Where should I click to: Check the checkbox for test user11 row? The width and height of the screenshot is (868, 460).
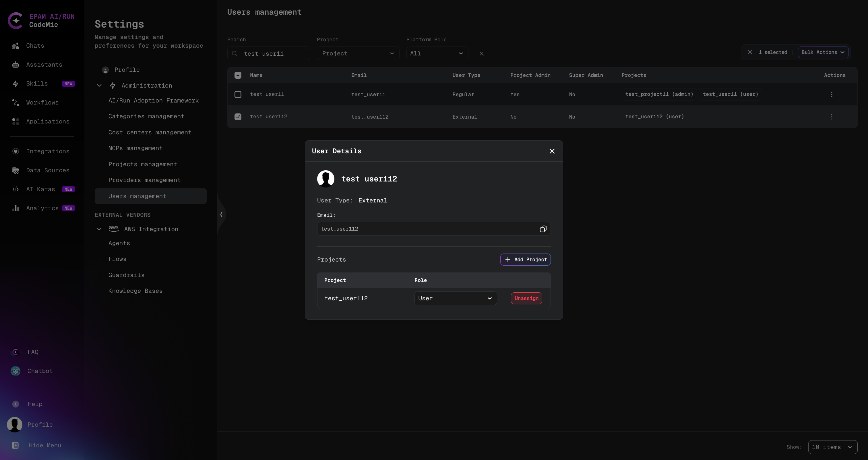coord(238,94)
